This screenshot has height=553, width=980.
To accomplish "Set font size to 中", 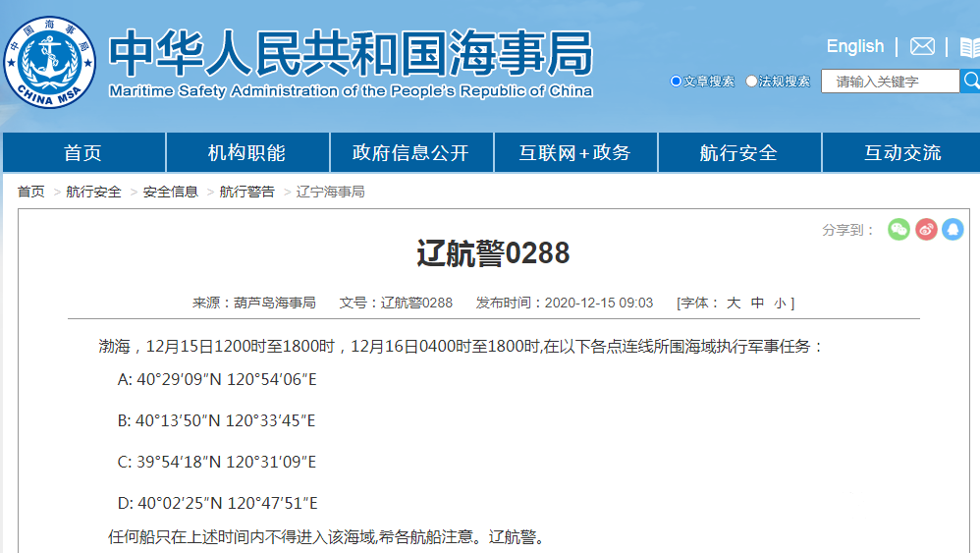I will [x=757, y=304].
